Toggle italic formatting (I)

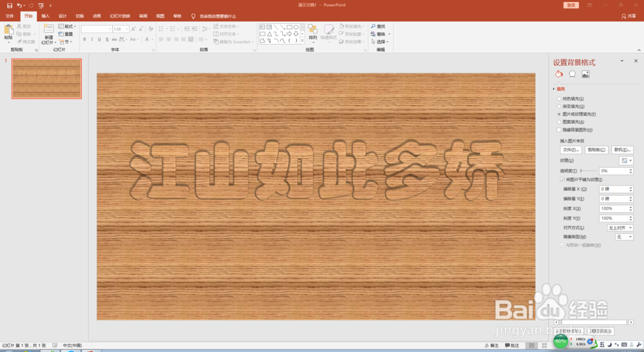tap(92, 39)
